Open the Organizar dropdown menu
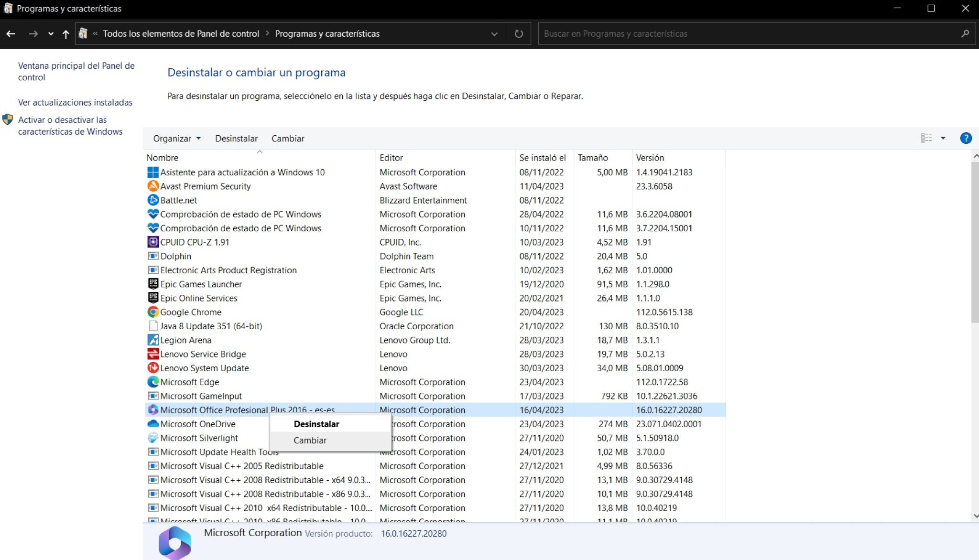 click(176, 138)
